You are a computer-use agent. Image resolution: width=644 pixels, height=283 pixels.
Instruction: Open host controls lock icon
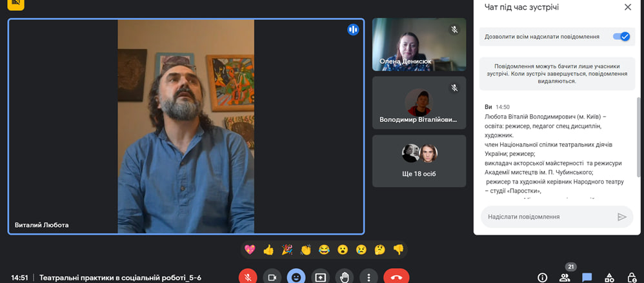[632, 278]
